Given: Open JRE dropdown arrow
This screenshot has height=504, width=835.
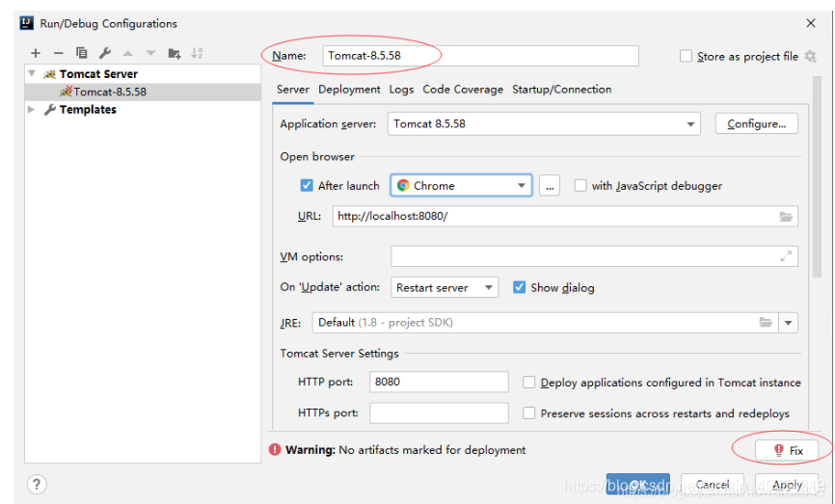Looking at the screenshot, I should (788, 323).
